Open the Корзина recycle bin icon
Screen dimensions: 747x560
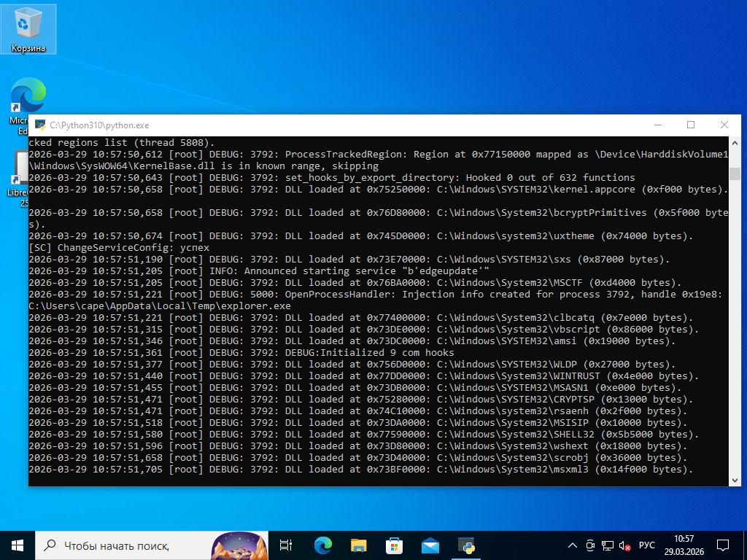[x=28, y=29]
